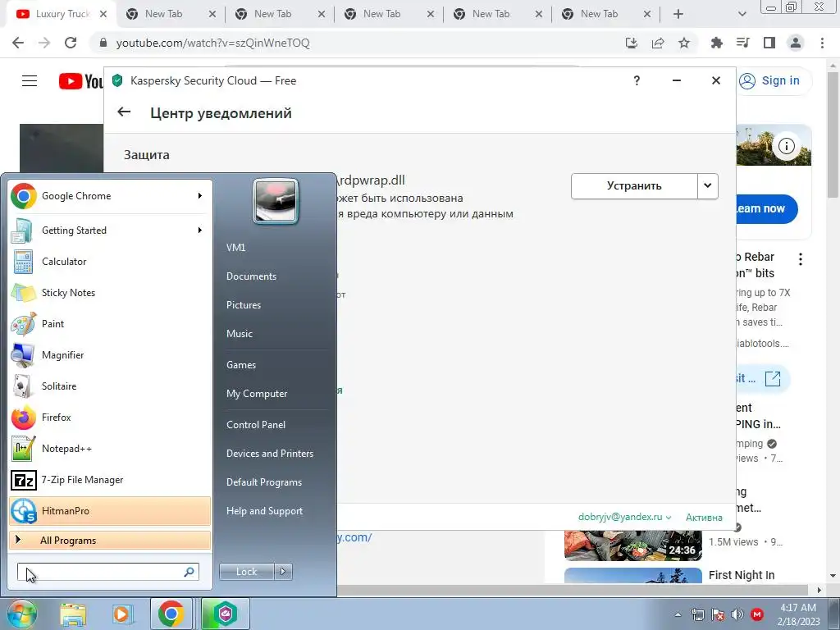Open Chrome three-dot menu

822,43
